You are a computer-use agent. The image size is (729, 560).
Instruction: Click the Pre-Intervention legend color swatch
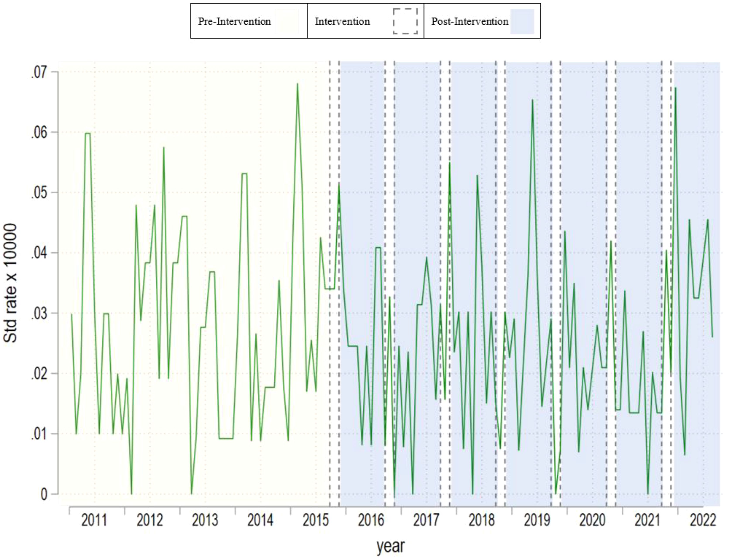coord(286,21)
